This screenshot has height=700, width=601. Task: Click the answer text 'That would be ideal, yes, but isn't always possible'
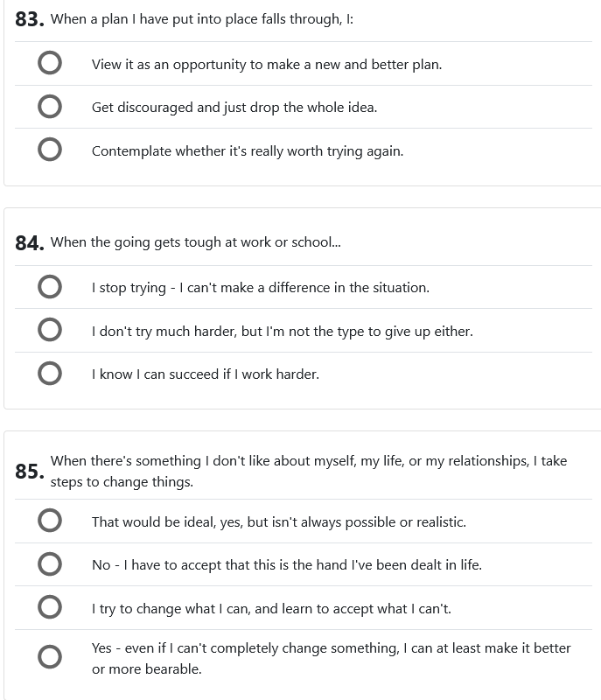tap(278, 521)
